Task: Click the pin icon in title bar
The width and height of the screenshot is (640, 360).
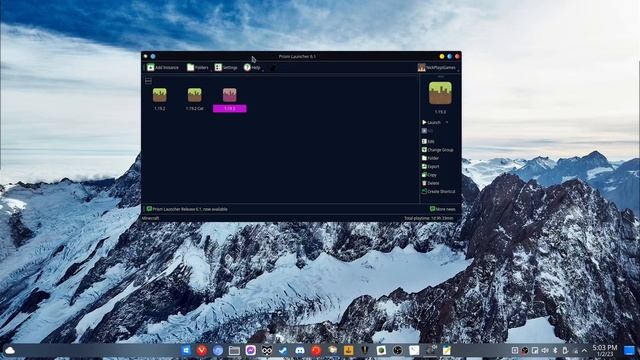Action: (153, 56)
